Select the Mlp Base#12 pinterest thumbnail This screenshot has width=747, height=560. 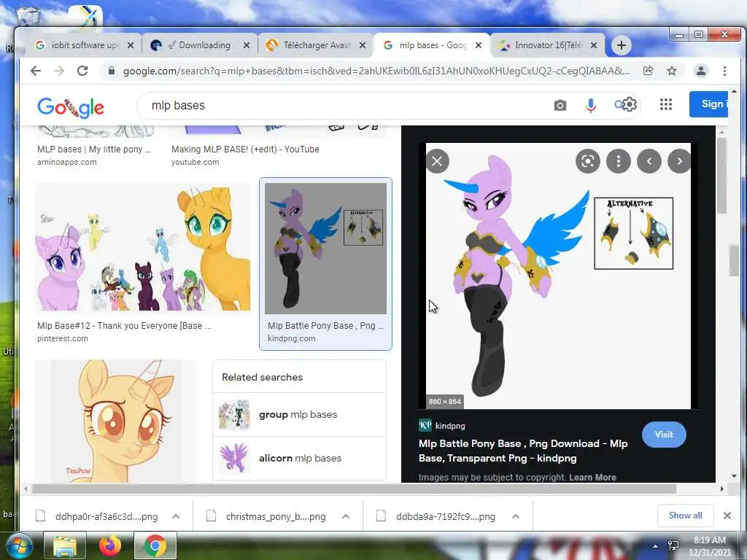click(x=142, y=247)
